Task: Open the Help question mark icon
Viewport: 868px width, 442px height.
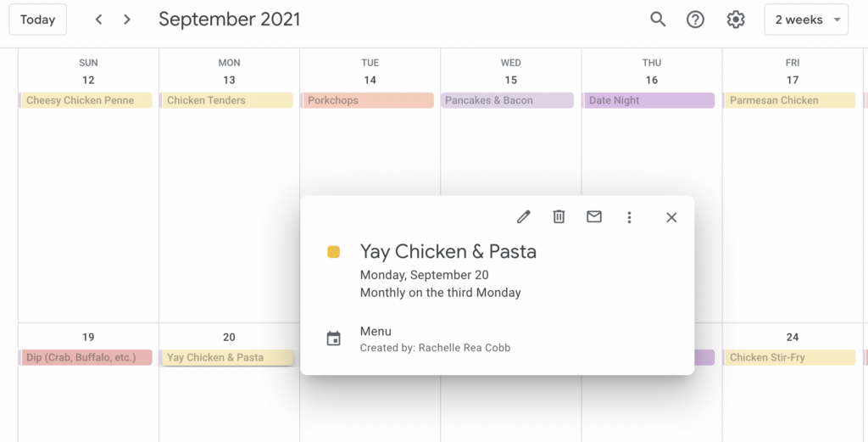Action: (x=695, y=20)
